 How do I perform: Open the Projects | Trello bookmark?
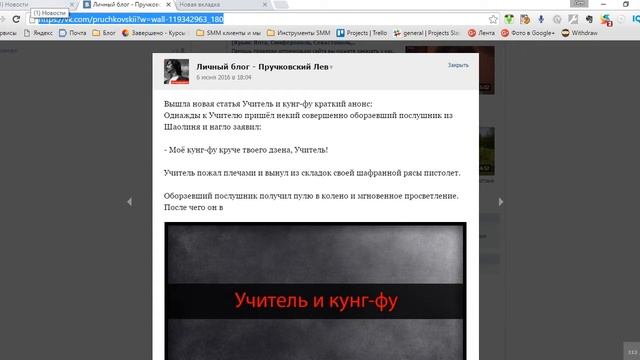tap(362, 33)
